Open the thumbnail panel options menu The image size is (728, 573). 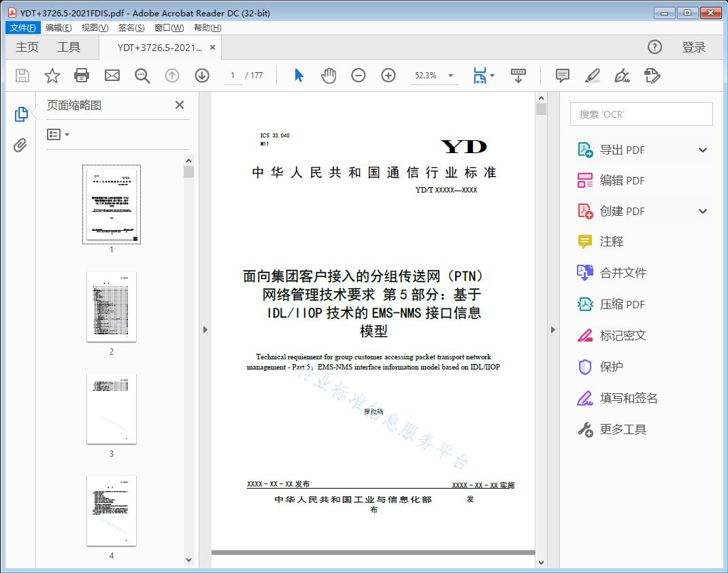[56, 134]
